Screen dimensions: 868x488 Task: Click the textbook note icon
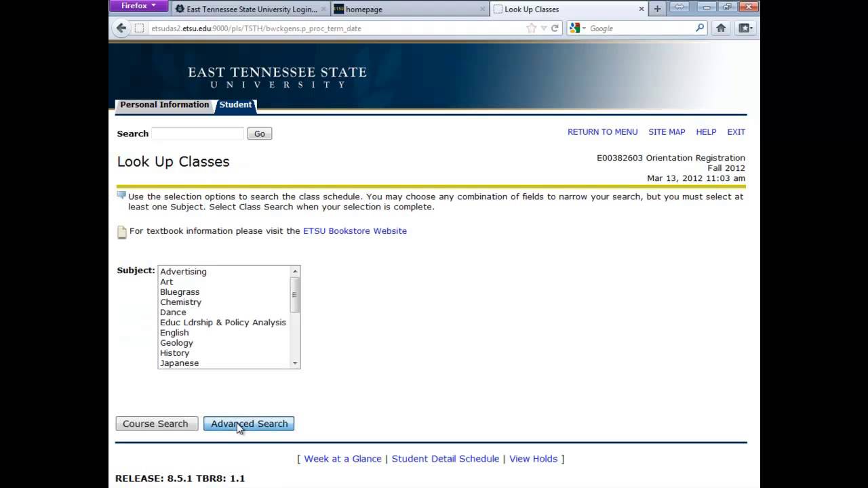point(122,232)
